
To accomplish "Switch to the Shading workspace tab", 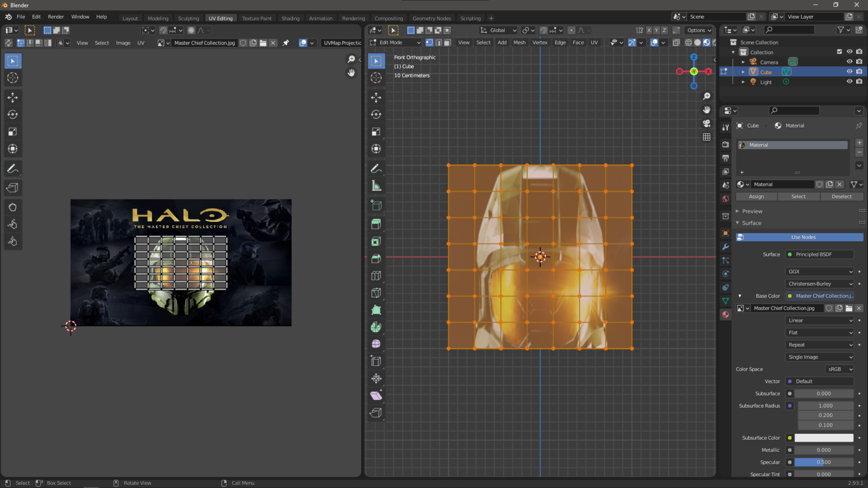I will (x=290, y=18).
